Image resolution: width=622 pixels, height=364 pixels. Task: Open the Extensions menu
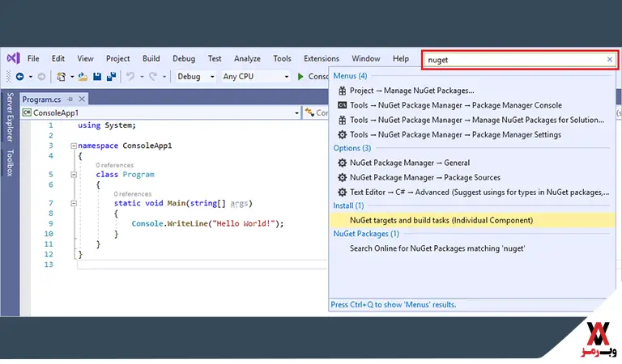click(x=322, y=58)
